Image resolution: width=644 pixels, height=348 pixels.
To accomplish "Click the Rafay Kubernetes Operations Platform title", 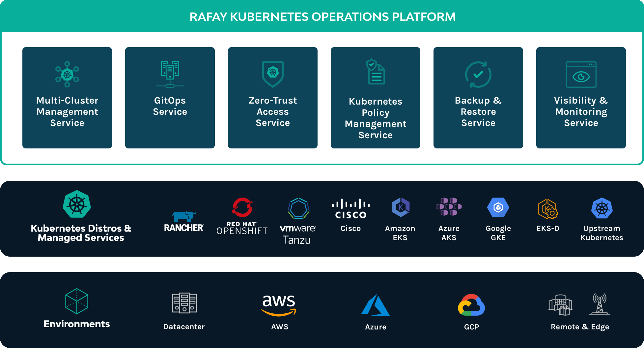I will point(322,16).
